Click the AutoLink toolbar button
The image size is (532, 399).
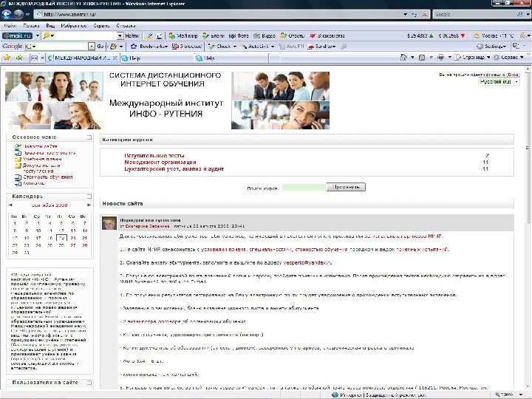coord(257,46)
